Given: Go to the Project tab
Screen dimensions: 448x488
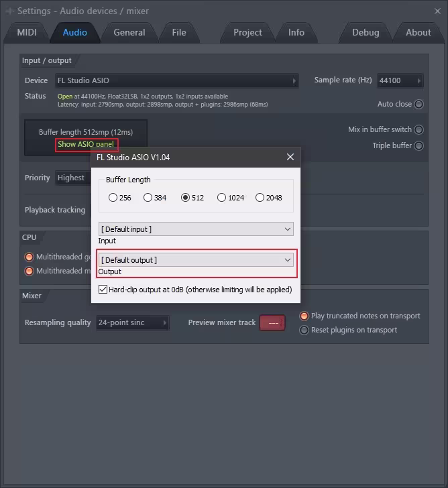Looking at the screenshot, I should [248, 32].
